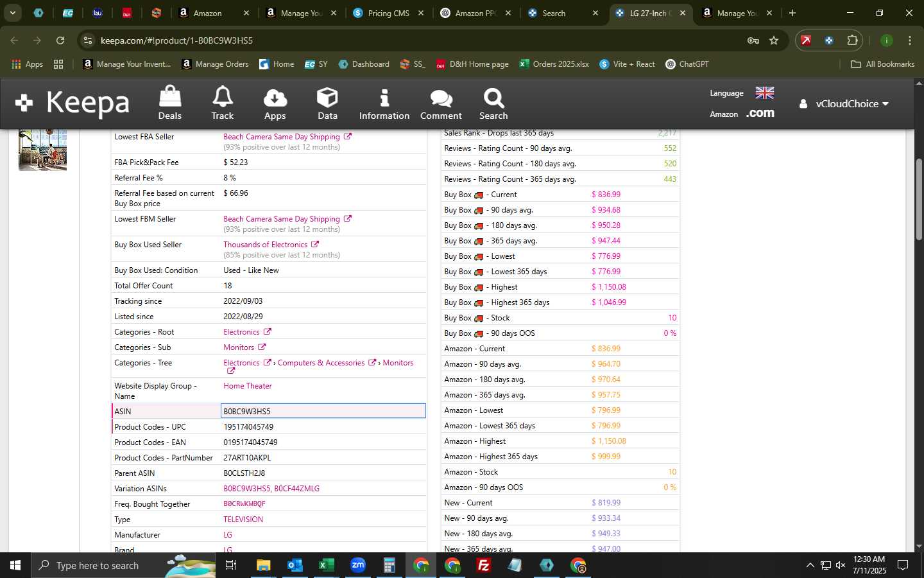Image resolution: width=924 pixels, height=578 pixels.
Task: Open the Keepa Search tool
Action: coord(493,103)
